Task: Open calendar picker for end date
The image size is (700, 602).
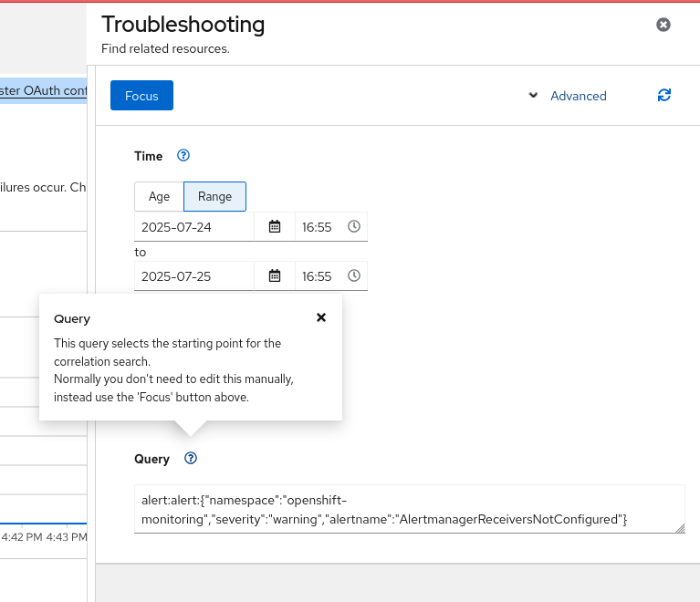Action: [x=275, y=275]
